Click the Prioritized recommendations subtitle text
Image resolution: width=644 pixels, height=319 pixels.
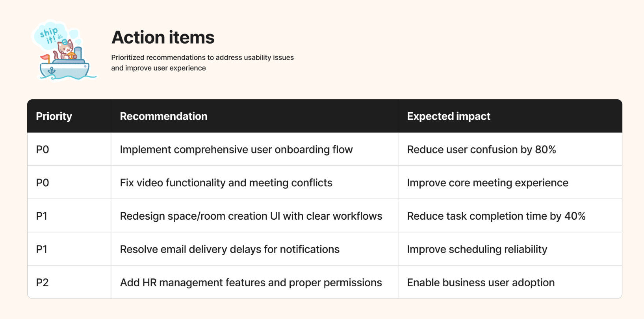click(x=202, y=63)
